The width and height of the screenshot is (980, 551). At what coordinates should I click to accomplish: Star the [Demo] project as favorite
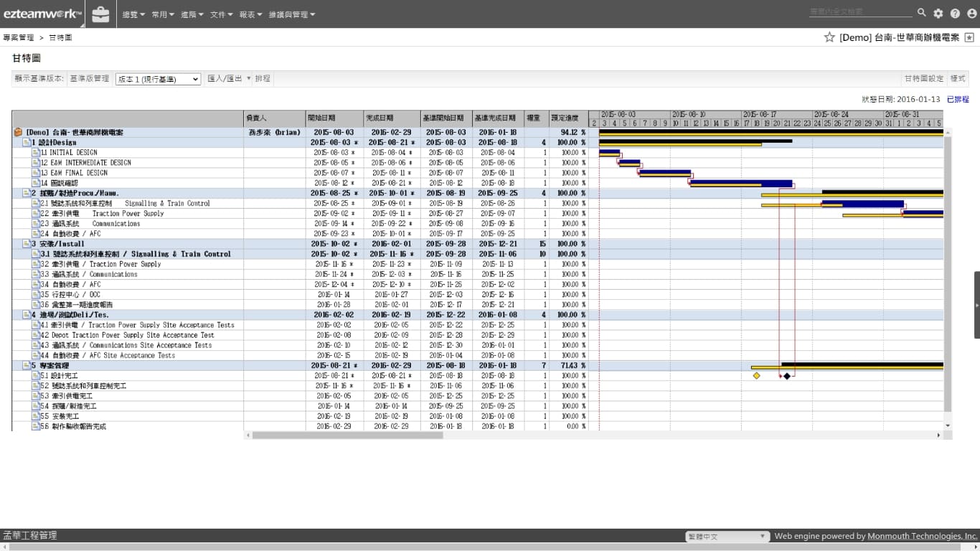[x=829, y=37]
